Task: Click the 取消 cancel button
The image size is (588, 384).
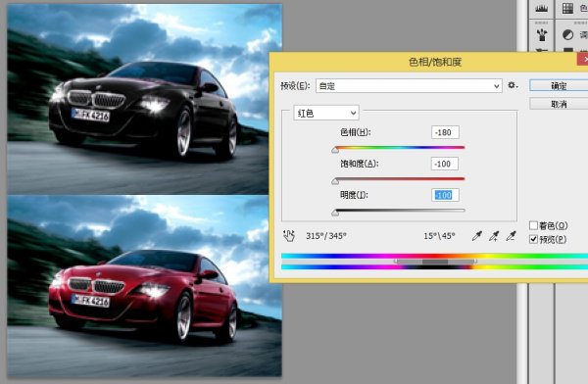Action: [559, 104]
